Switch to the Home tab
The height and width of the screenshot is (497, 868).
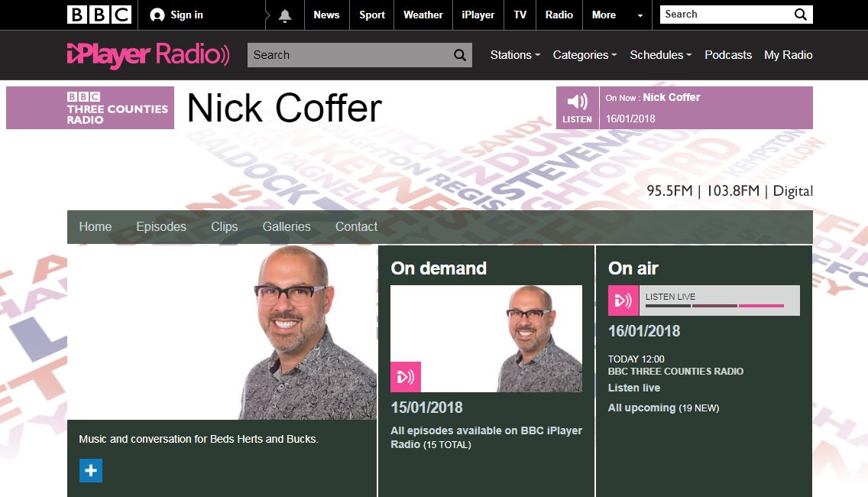(x=96, y=226)
